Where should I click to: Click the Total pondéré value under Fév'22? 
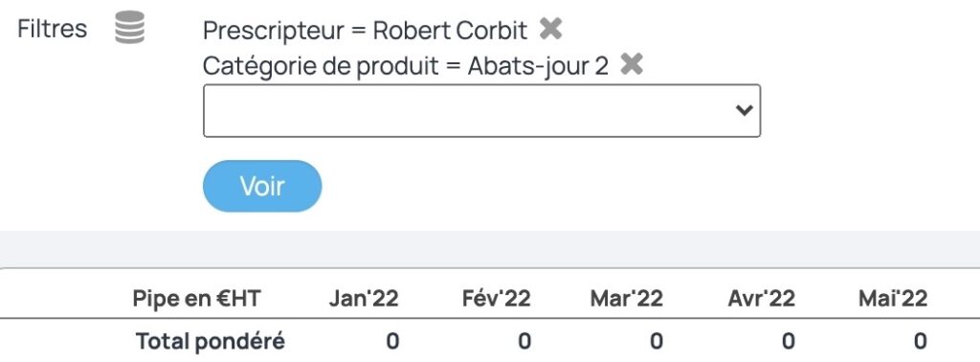tap(525, 341)
